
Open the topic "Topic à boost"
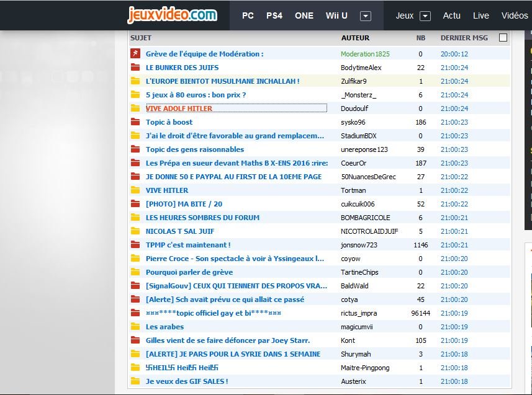tap(169, 122)
